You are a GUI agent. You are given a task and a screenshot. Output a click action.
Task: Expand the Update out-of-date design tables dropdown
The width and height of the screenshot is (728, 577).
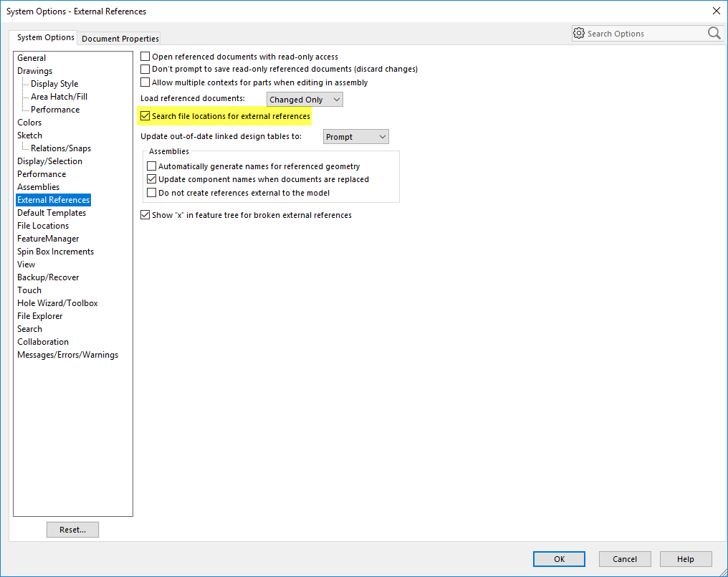tap(355, 137)
